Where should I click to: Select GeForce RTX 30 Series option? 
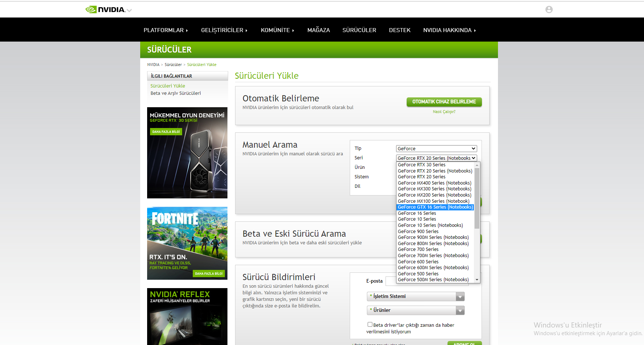[x=435, y=165]
